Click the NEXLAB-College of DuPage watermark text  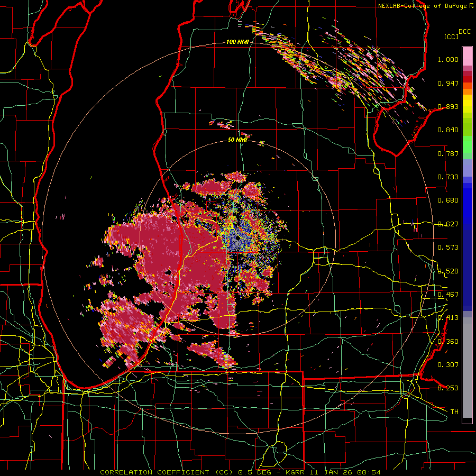(425, 6)
